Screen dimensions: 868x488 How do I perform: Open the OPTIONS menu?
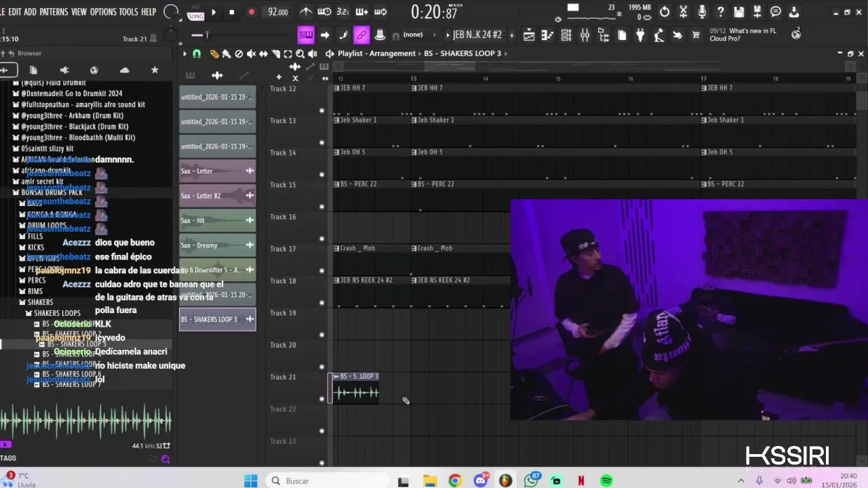tap(104, 12)
